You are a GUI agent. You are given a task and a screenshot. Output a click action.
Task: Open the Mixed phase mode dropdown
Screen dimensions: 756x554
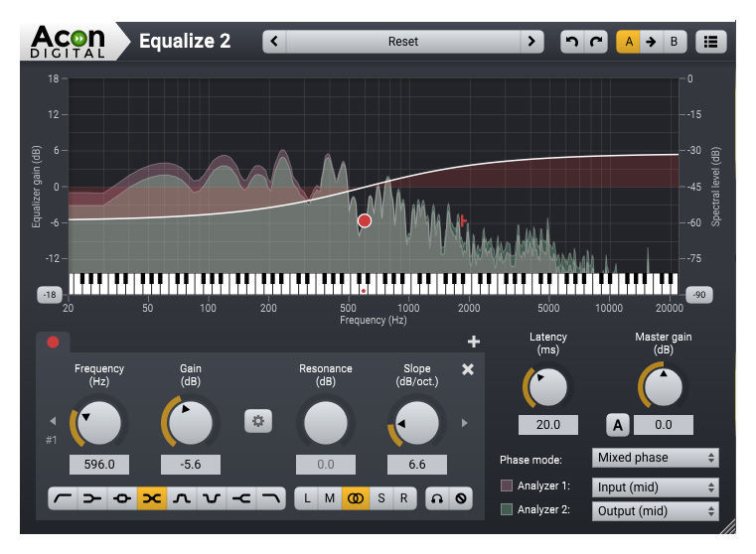656,458
